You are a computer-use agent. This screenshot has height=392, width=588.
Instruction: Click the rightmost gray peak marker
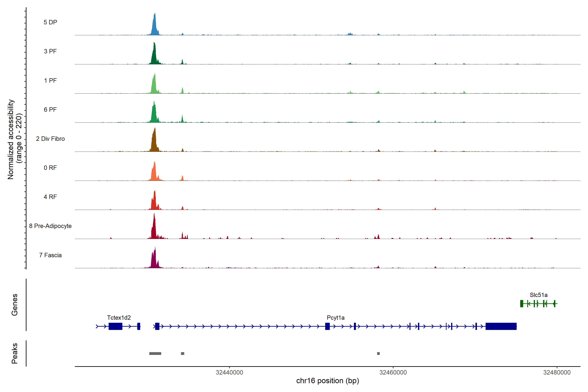click(x=378, y=353)
